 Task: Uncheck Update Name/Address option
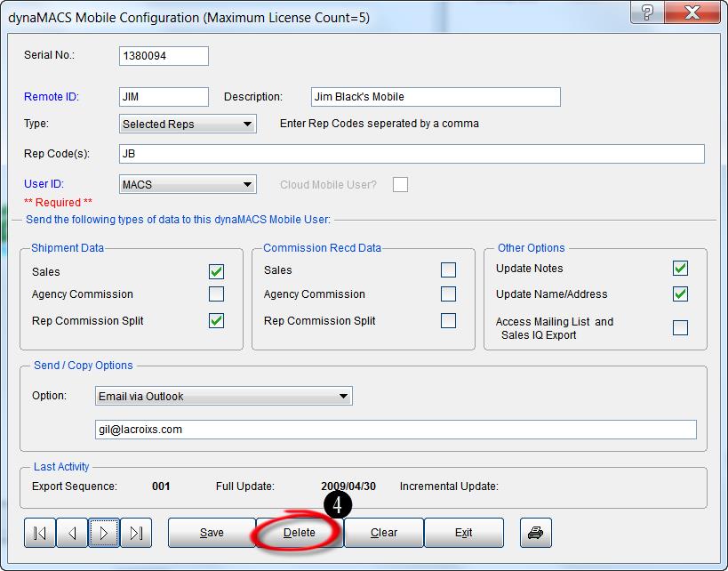[681, 294]
